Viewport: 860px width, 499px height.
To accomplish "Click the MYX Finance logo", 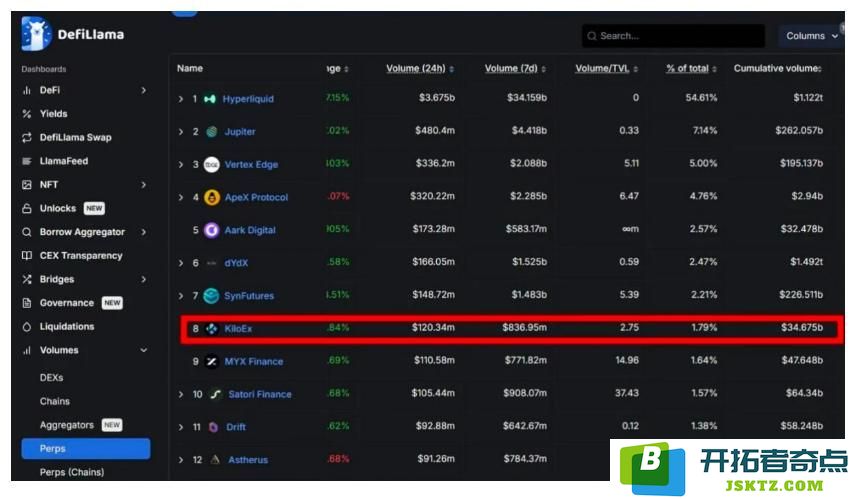I will [212, 361].
